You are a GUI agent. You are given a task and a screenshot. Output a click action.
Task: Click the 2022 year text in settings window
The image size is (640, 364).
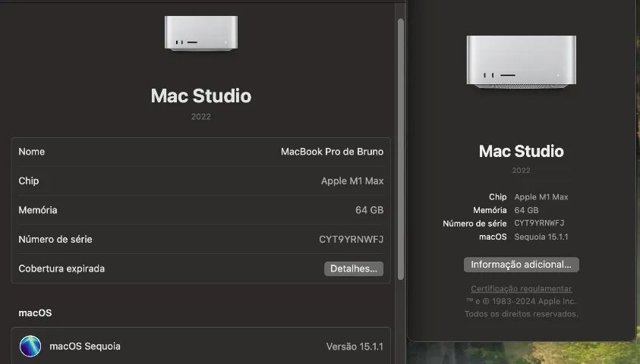click(201, 117)
